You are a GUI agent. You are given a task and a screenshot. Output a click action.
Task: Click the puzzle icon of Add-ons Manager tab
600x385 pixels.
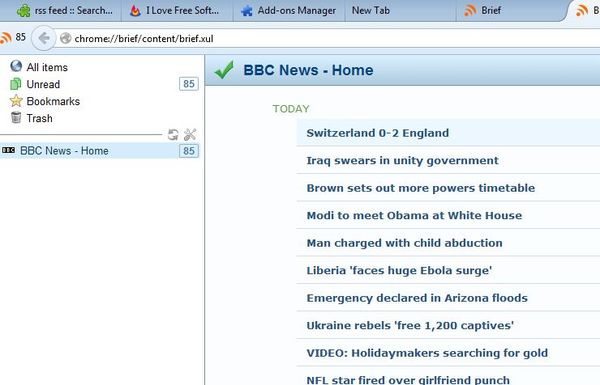pyautogui.click(x=247, y=11)
